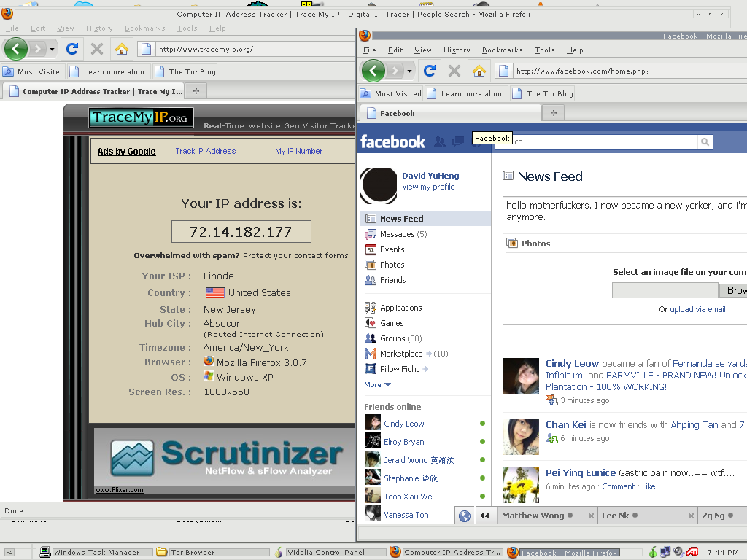747x560 pixels.
Task: Click chat bar scroll left arrows
Action: (485, 516)
